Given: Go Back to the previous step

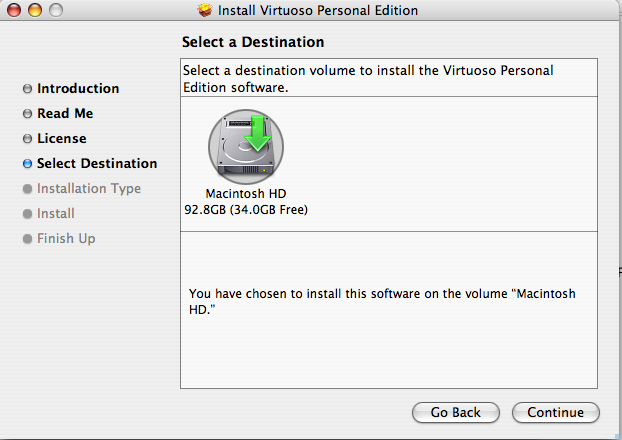Looking at the screenshot, I should (x=456, y=412).
